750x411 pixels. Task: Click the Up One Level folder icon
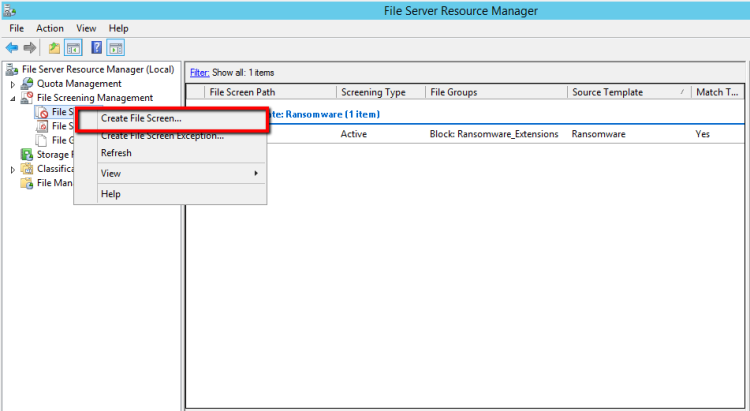(54, 47)
